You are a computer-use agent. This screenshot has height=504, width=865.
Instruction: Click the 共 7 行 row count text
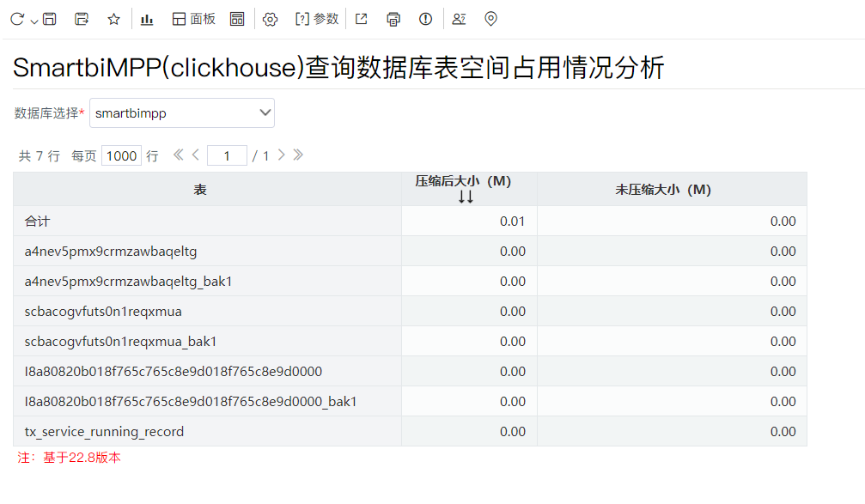(40, 156)
